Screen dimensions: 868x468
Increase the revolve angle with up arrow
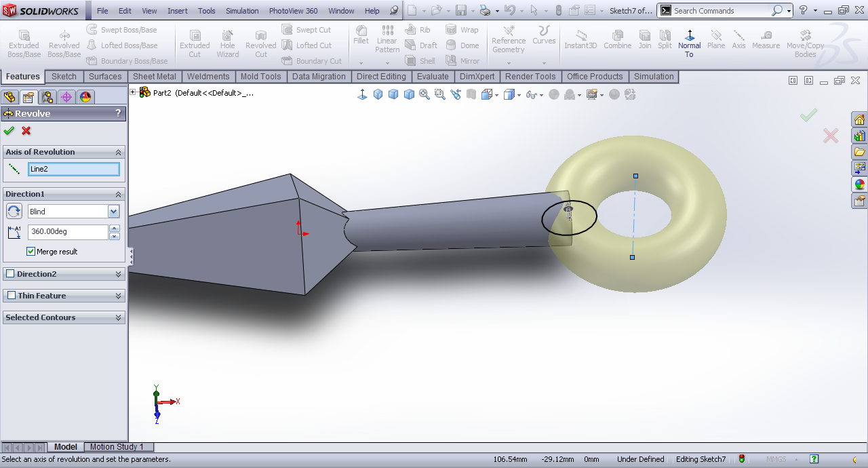point(115,229)
